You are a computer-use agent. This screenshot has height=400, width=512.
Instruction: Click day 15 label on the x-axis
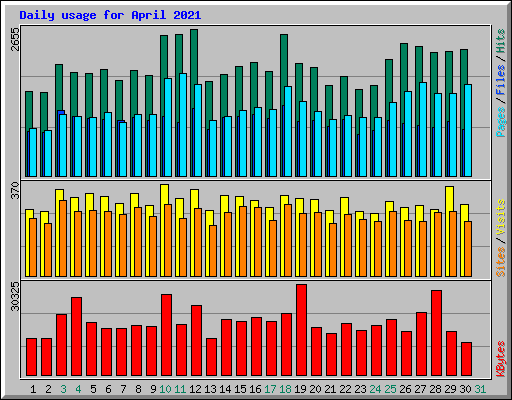point(240,389)
